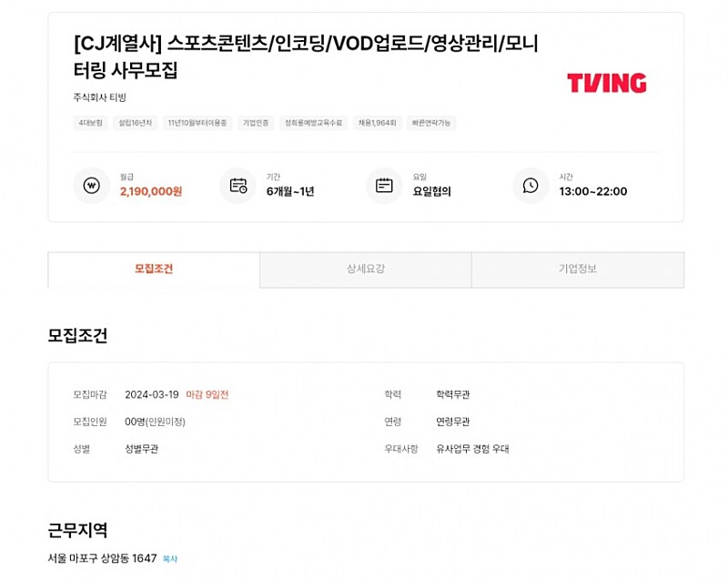Click the 모집조건 section heading
The height and width of the screenshot is (581, 728).
(77, 336)
